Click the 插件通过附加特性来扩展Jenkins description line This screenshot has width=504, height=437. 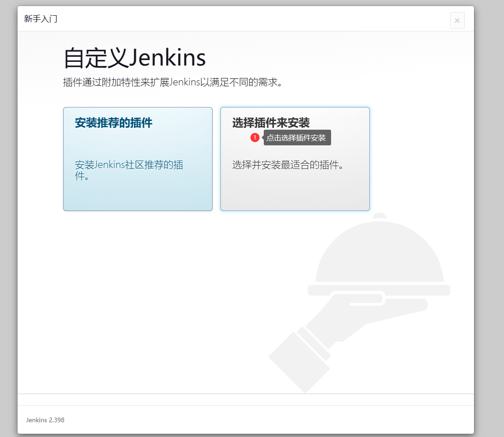tap(173, 82)
